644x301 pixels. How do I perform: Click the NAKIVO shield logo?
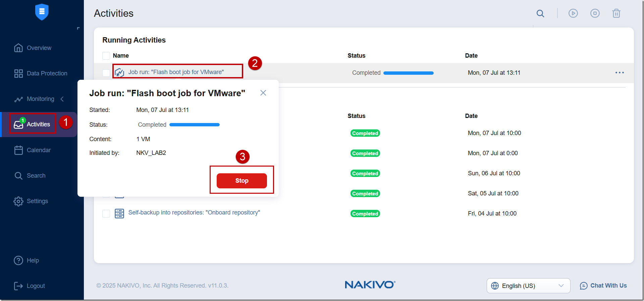pyautogui.click(x=42, y=12)
